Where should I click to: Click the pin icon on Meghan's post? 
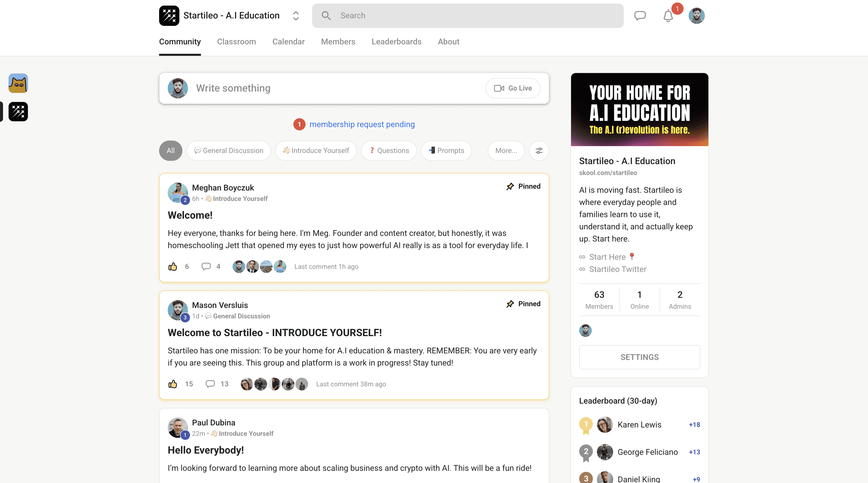click(510, 186)
